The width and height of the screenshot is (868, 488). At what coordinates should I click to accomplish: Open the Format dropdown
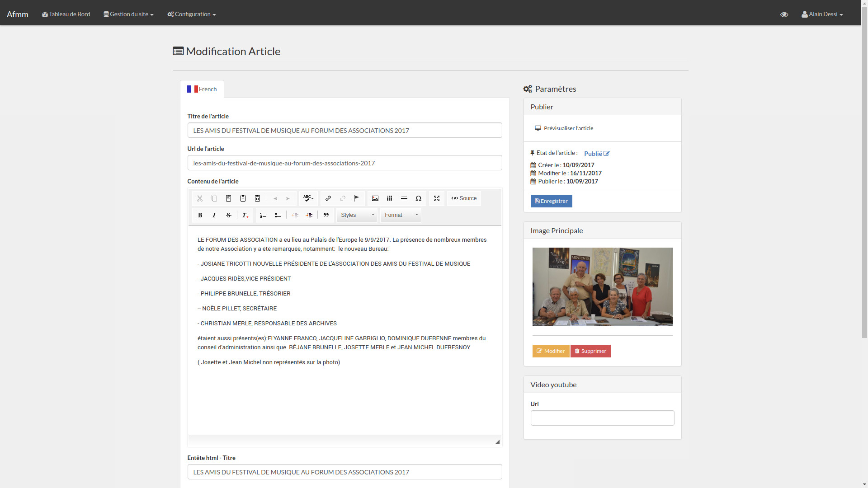(x=401, y=215)
